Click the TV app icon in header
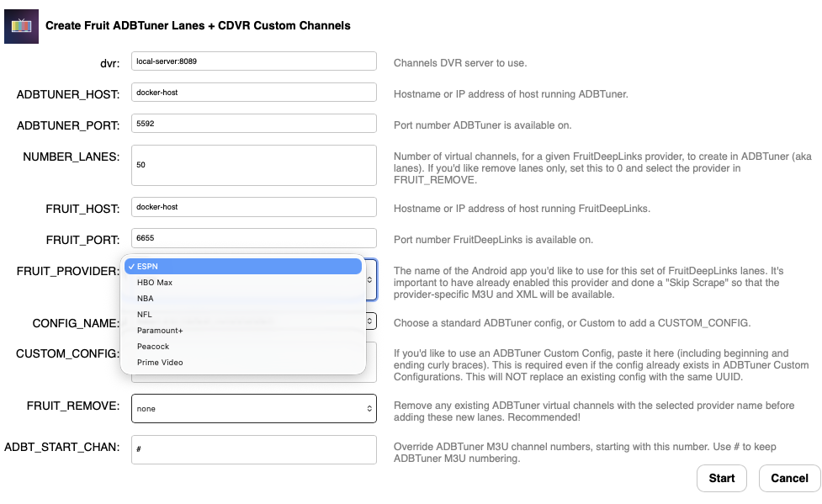This screenshot has width=822, height=504. pyautogui.click(x=21, y=26)
